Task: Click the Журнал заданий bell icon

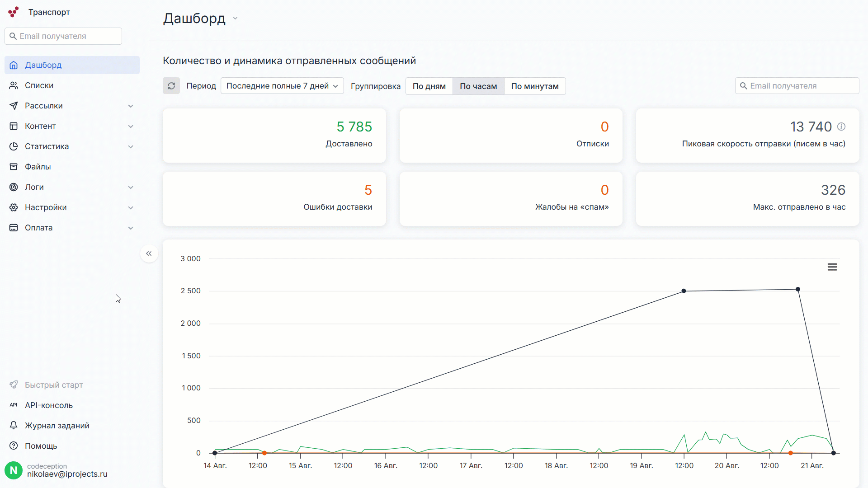Action: (x=14, y=426)
